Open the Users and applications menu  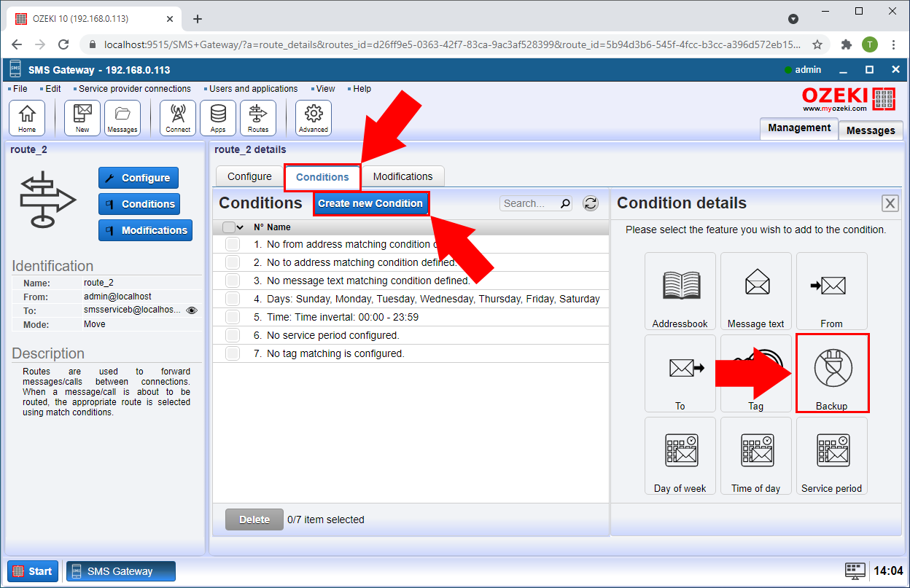[253, 89]
